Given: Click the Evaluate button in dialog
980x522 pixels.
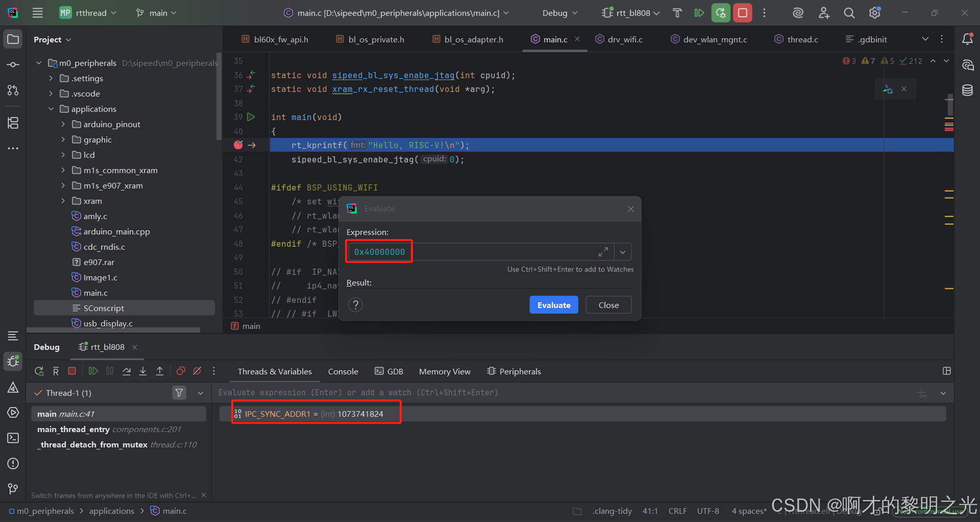Looking at the screenshot, I should click(553, 304).
